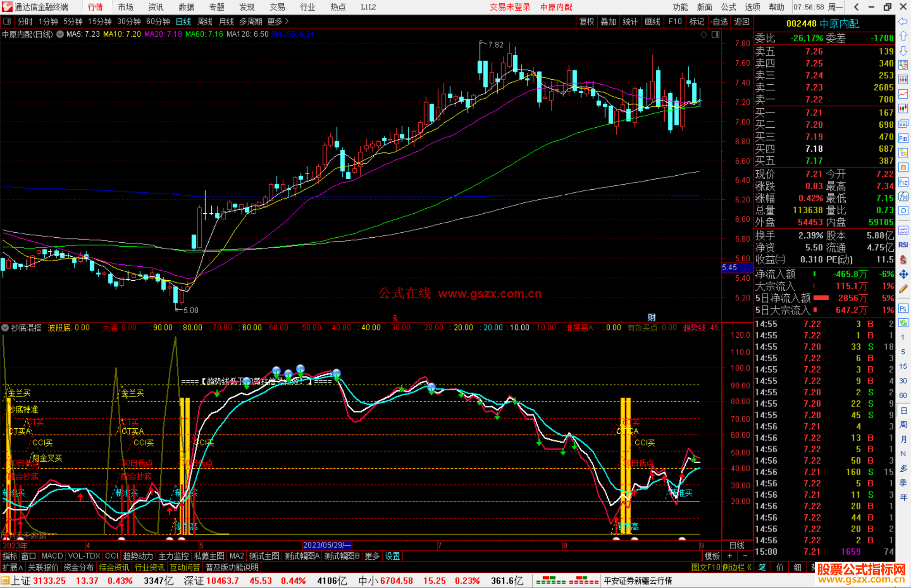The height and width of the screenshot is (588, 911).
Task: Open the 行情 top menu
Action: tap(95, 7)
